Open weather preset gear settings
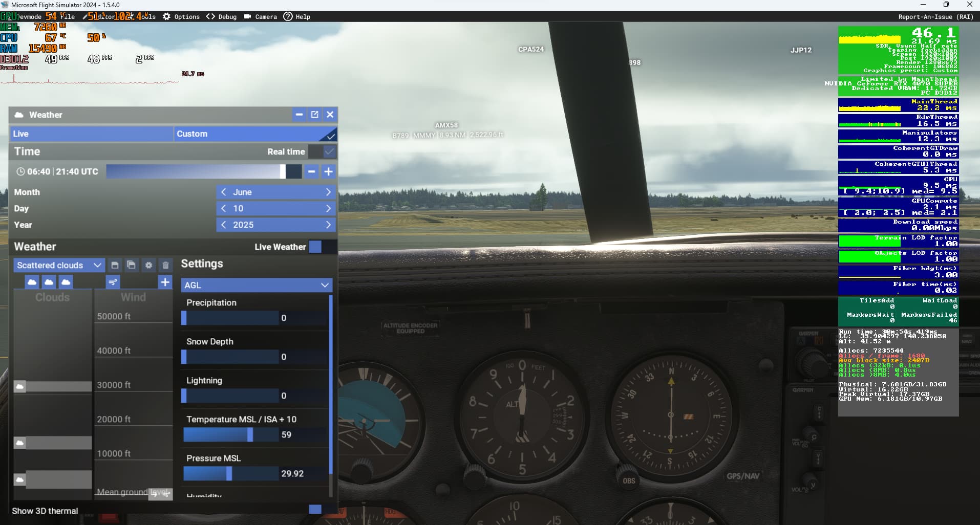Screen dimensions: 980x525 tap(148, 265)
